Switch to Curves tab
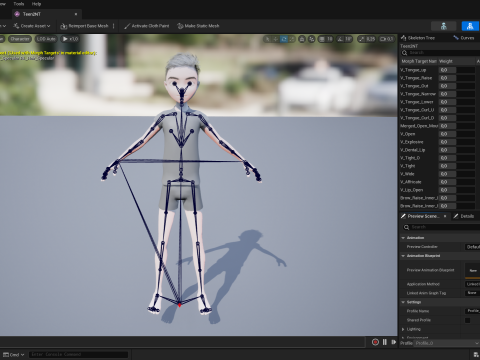480x360 pixels. pyautogui.click(x=464, y=38)
